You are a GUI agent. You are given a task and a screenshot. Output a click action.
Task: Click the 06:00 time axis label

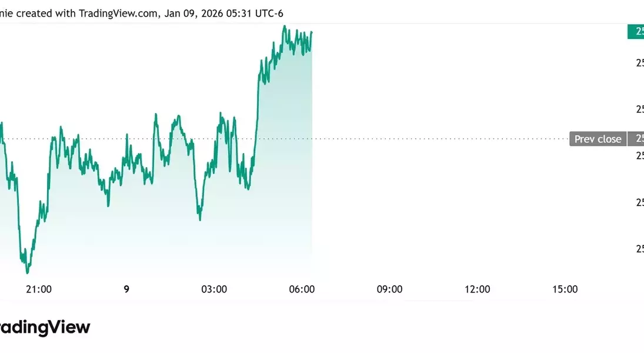point(302,289)
